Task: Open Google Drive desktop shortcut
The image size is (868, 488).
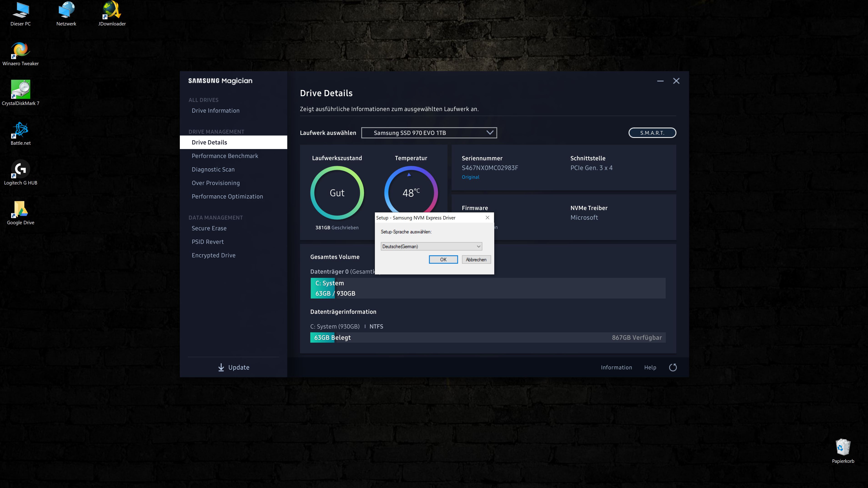Action: [x=20, y=209]
